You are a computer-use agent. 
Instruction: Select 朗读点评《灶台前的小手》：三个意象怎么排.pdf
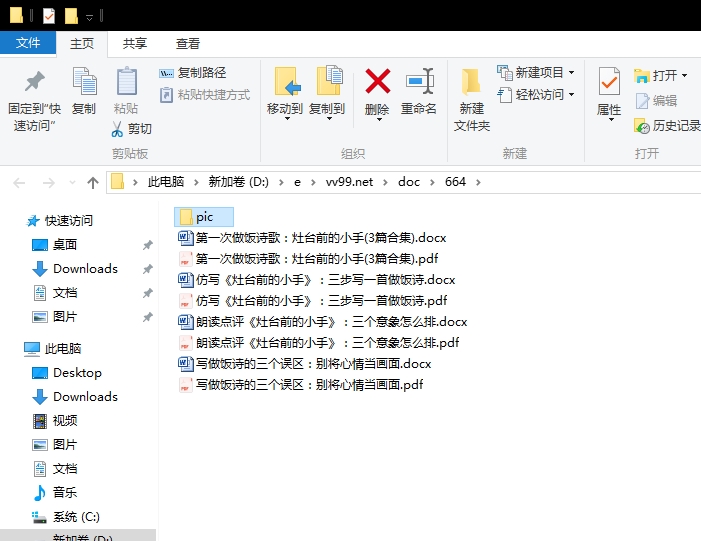319,342
